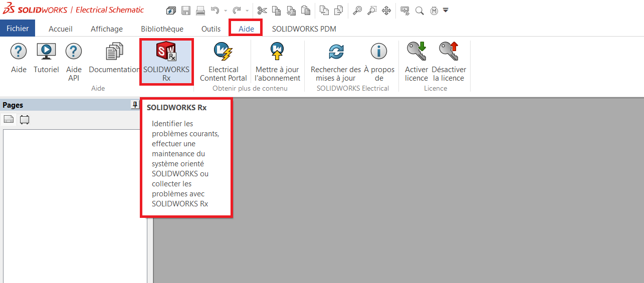Click the Save floppy disk icon
Screen dimensions: 644x283
coord(186,10)
